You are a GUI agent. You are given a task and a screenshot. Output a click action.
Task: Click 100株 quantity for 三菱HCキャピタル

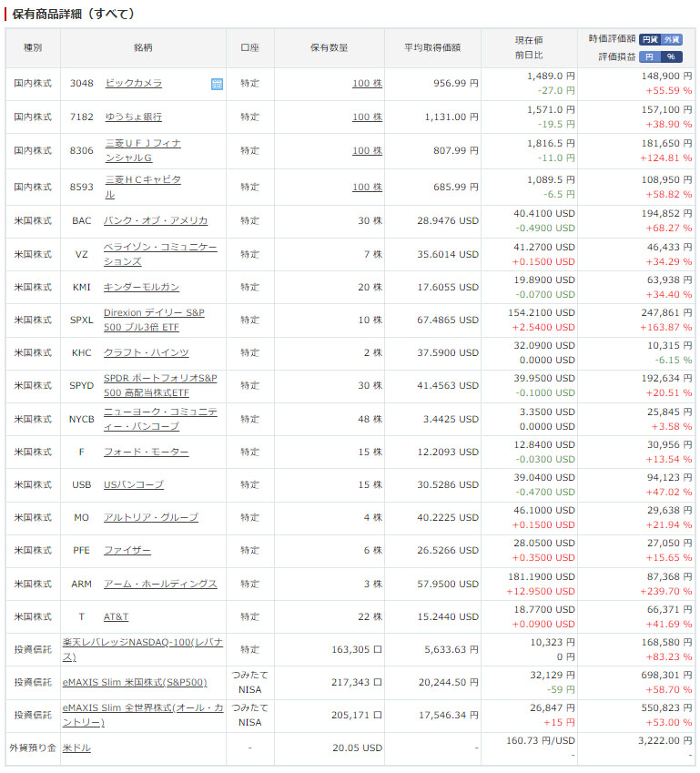367,187
